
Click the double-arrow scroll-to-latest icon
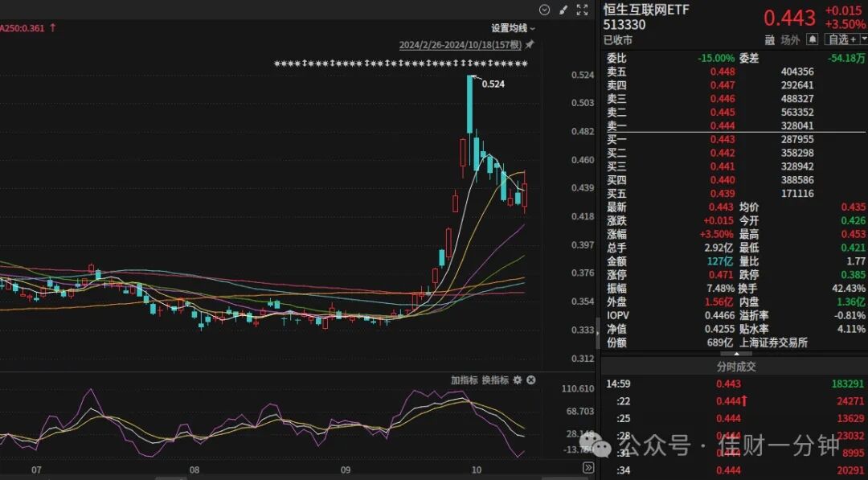(x=588, y=468)
